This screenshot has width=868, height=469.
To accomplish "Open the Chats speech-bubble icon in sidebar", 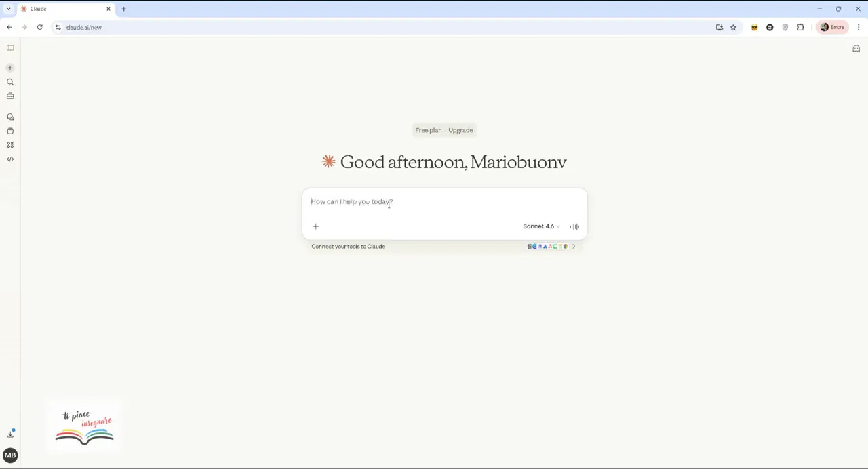I will pos(10,117).
